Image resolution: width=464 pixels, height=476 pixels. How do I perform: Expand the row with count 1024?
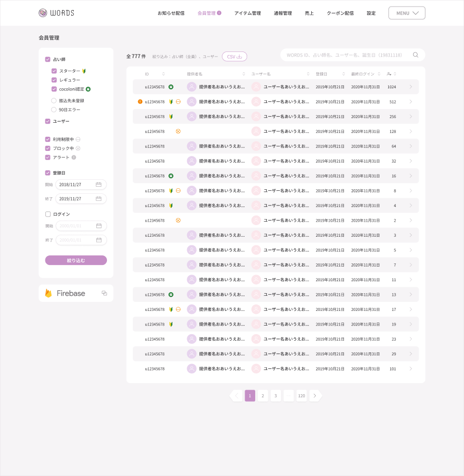pyautogui.click(x=411, y=87)
